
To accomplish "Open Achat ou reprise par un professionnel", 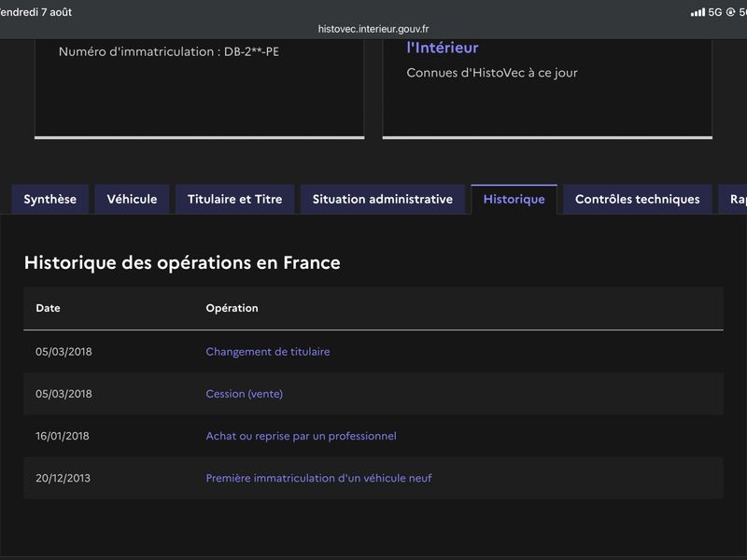I will coord(301,436).
